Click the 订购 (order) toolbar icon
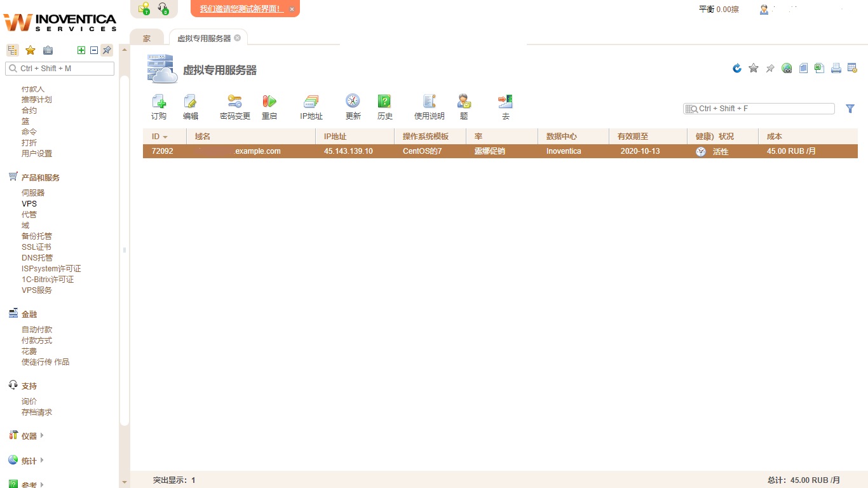The width and height of the screenshot is (868, 488). (x=159, y=102)
